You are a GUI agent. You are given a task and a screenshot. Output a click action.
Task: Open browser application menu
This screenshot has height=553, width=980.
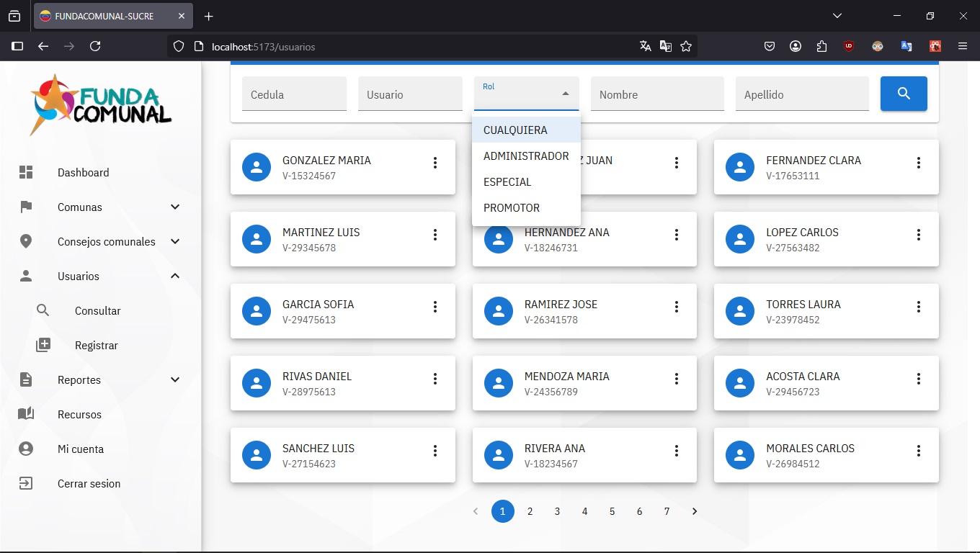(x=963, y=46)
